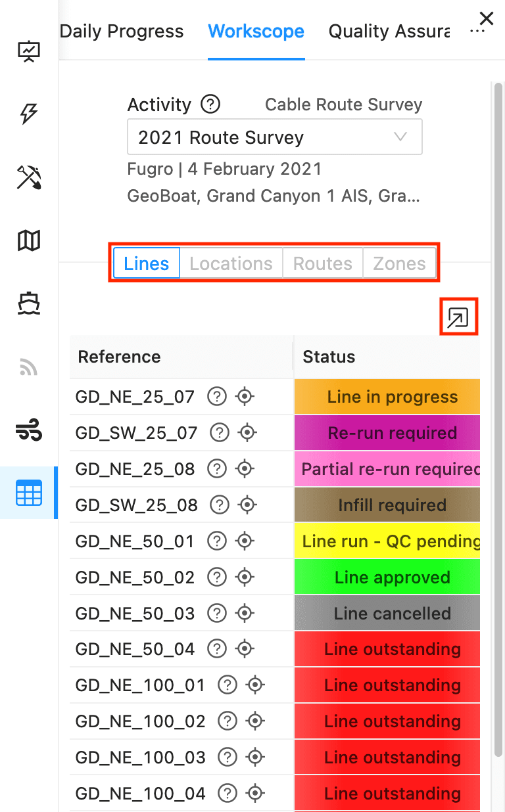Click the Line approved status cell
The width and height of the screenshot is (505, 812).
tap(387, 577)
